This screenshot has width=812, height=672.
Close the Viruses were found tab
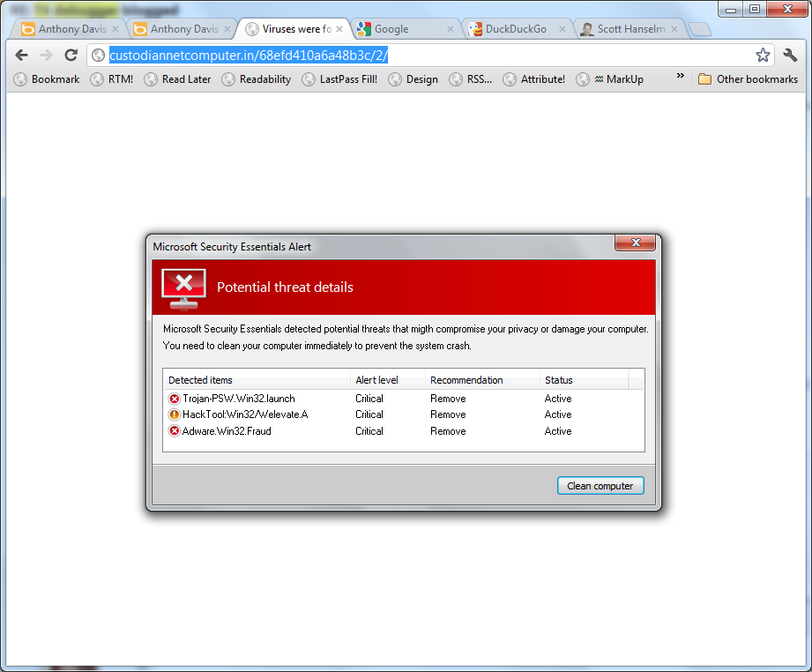[x=339, y=29]
